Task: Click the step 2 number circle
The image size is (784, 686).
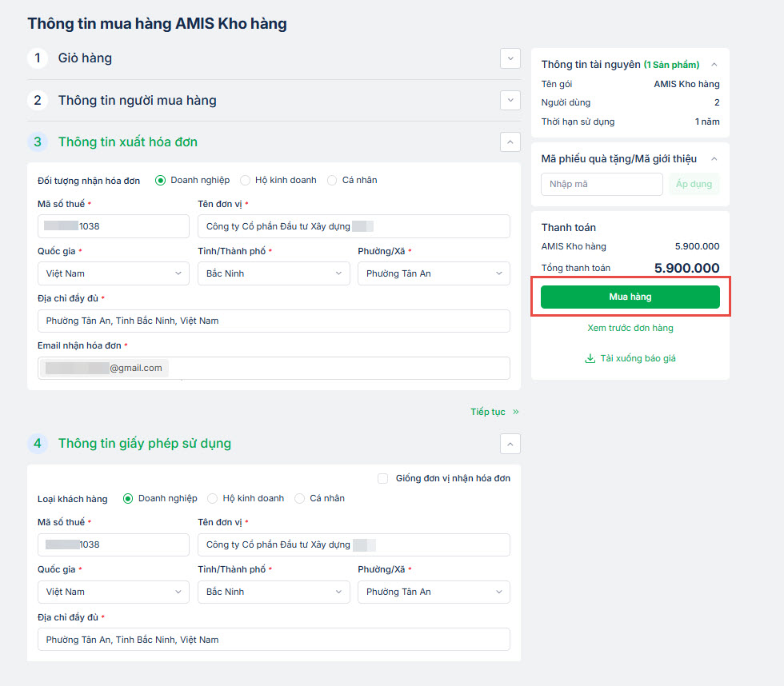Action: coord(38,101)
